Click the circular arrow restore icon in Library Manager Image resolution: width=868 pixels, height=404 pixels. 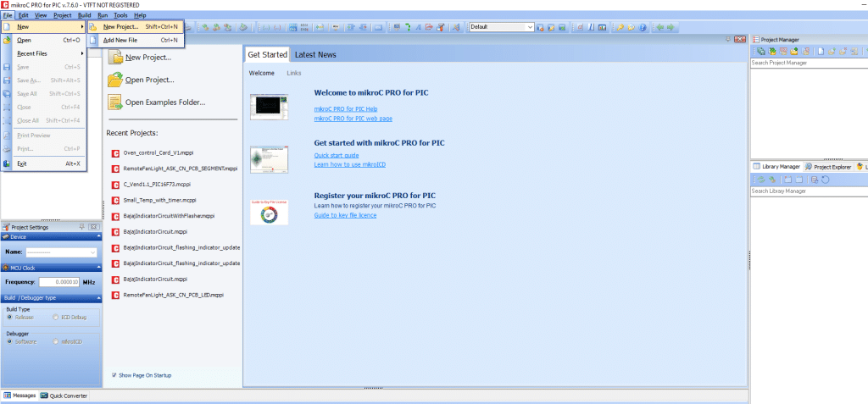[x=826, y=180]
